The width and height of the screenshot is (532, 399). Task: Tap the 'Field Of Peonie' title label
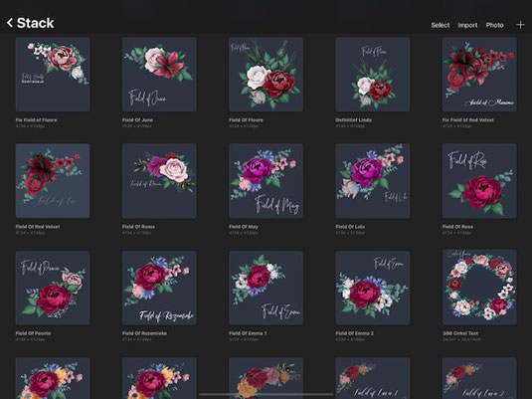[x=33, y=333]
